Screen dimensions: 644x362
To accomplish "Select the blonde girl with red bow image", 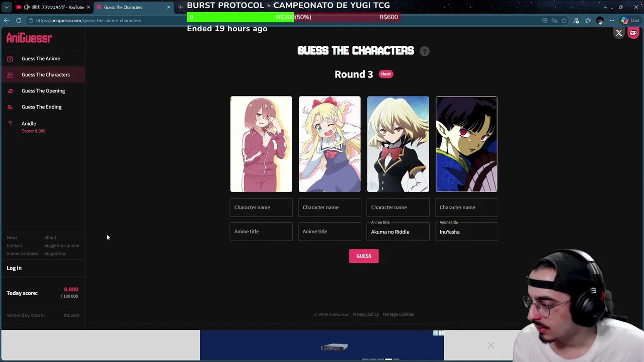I will pyautogui.click(x=330, y=144).
